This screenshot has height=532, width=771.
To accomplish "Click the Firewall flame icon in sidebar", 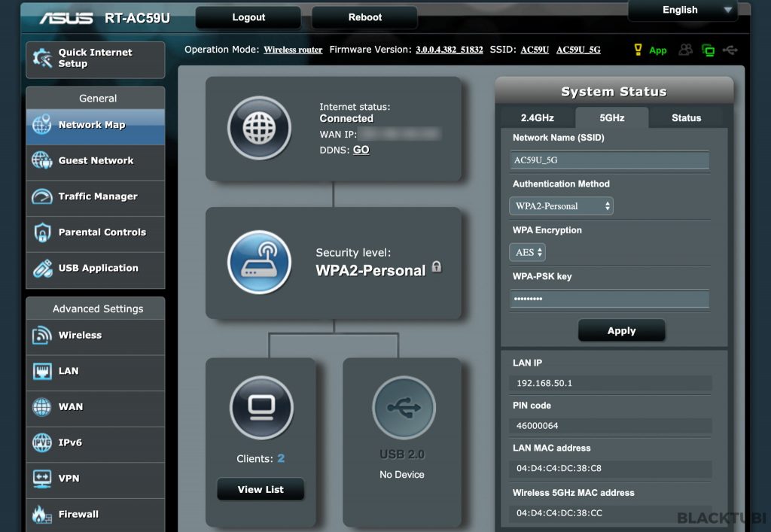I will pyautogui.click(x=42, y=514).
